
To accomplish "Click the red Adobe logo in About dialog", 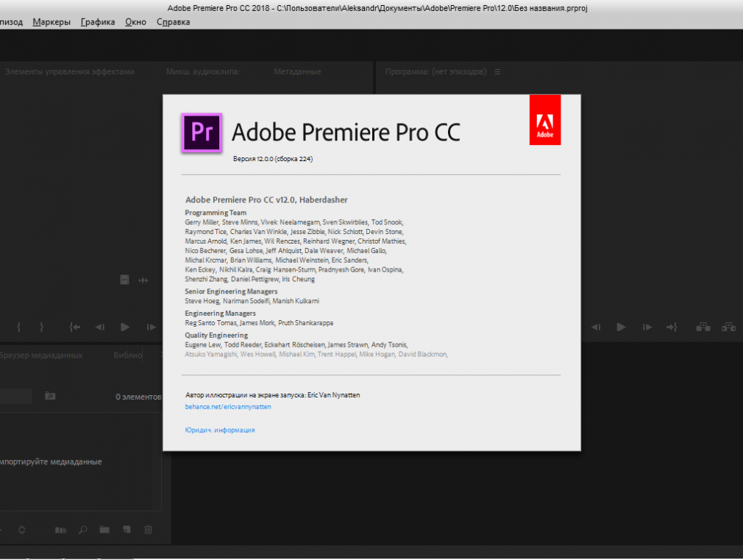I will click(x=545, y=119).
